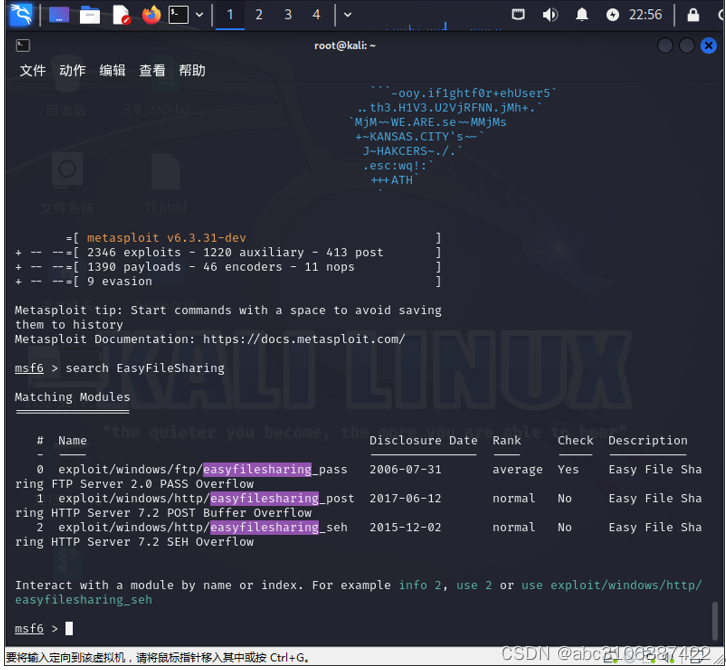Launch Firefox from the top panel
Viewport: 726px width, 670px height.
(x=151, y=15)
